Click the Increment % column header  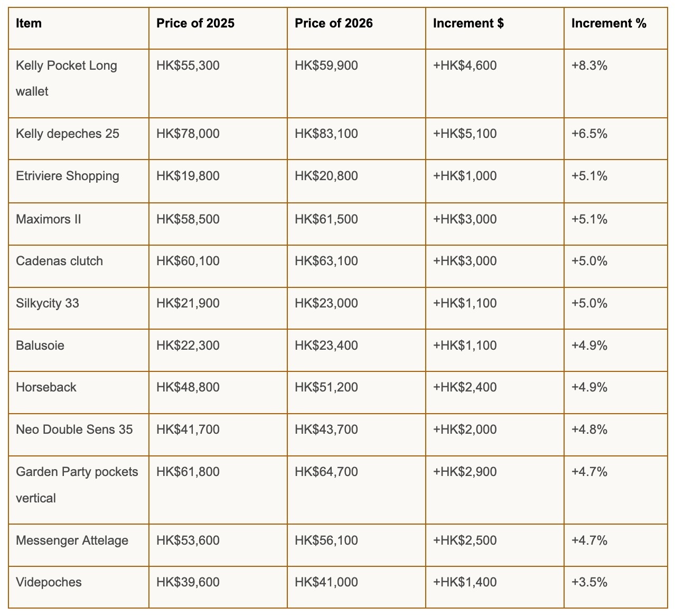[608, 23]
